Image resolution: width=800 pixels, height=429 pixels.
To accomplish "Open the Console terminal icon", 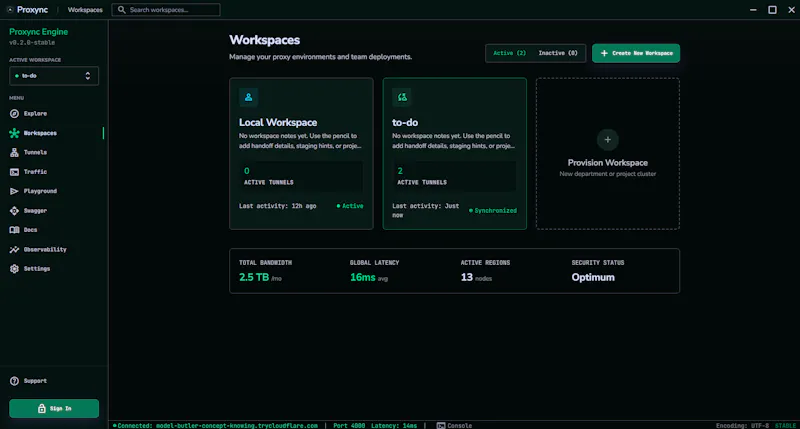I will click(441, 425).
